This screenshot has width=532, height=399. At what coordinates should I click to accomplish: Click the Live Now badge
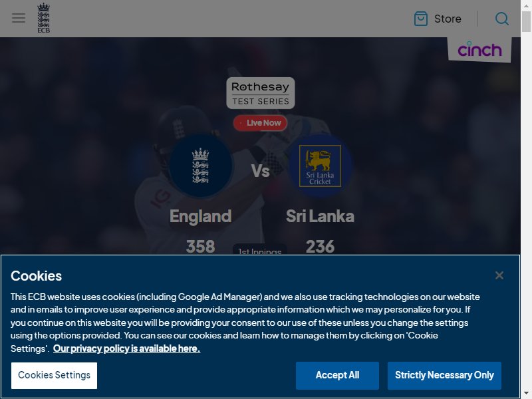tap(260, 123)
